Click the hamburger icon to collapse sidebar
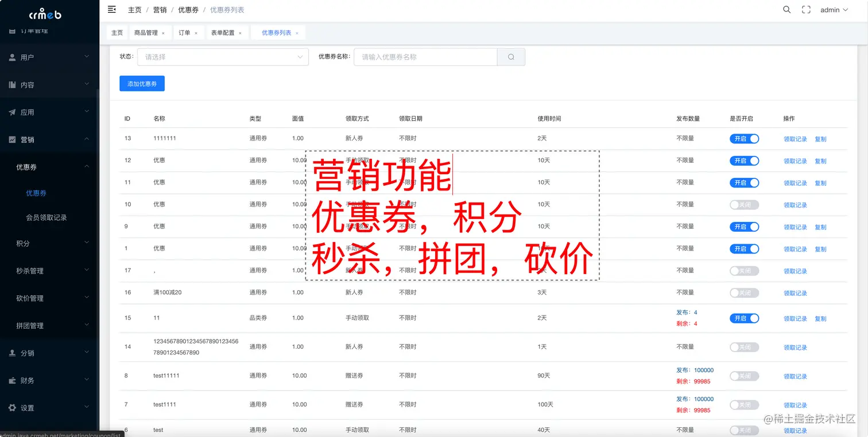This screenshot has width=868, height=437. 111,9
